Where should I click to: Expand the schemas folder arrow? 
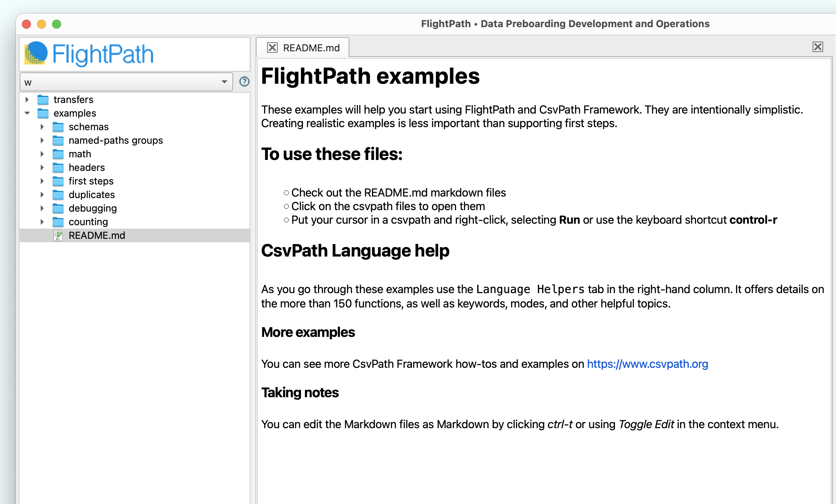42,127
